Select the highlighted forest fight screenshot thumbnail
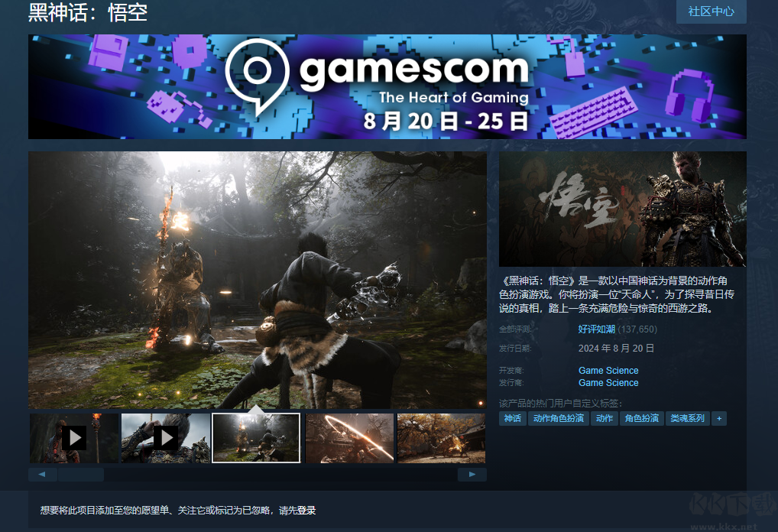 [256, 438]
